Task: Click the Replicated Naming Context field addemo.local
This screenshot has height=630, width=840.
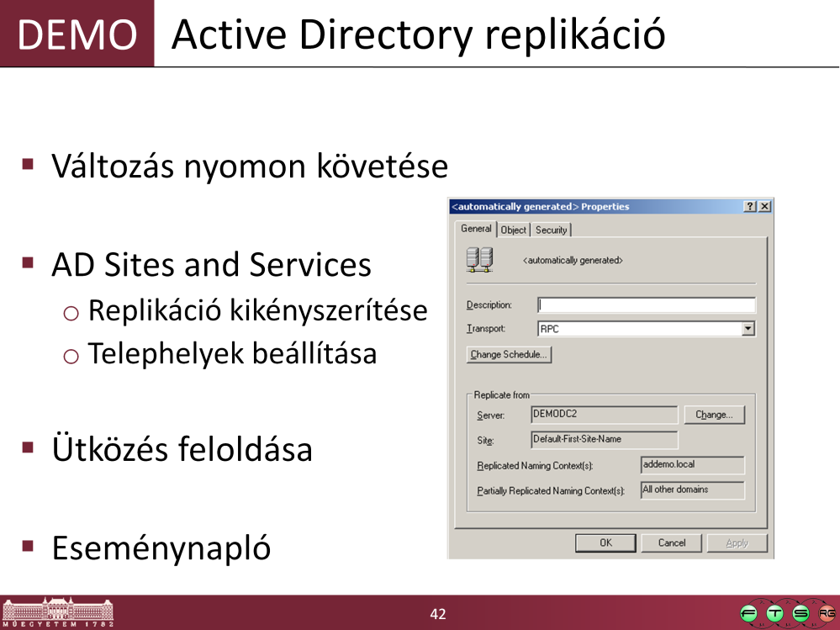Action: pos(693,464)
